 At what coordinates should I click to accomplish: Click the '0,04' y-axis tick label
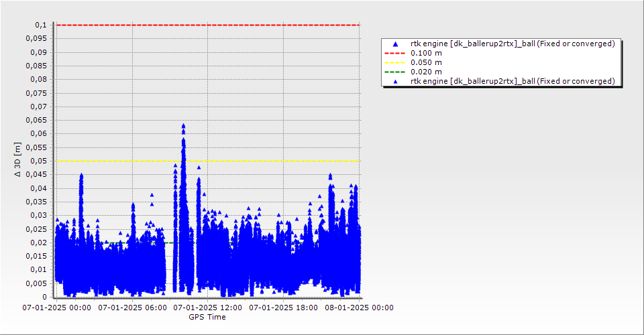click(39, 188)
